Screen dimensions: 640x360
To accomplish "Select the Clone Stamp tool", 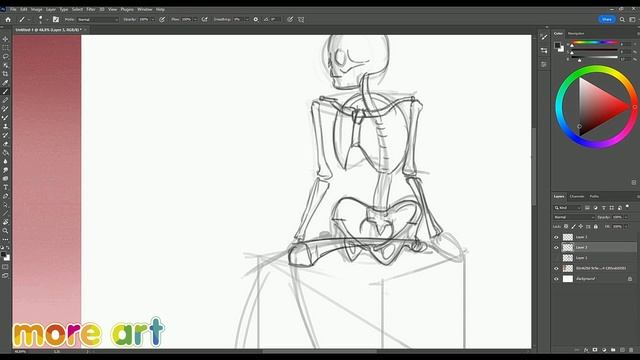I will point(5,126).
